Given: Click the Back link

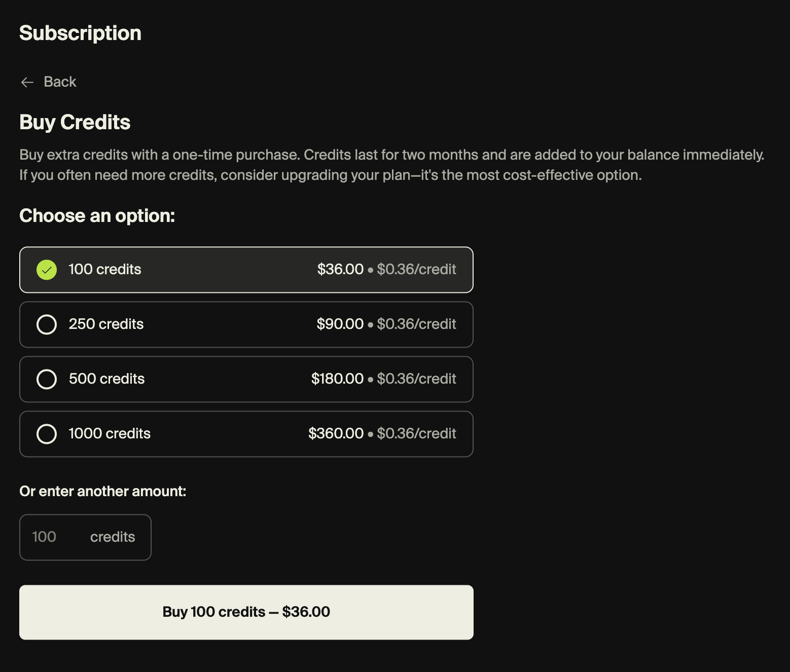Looking at the screenshot, I should point(60,81).
